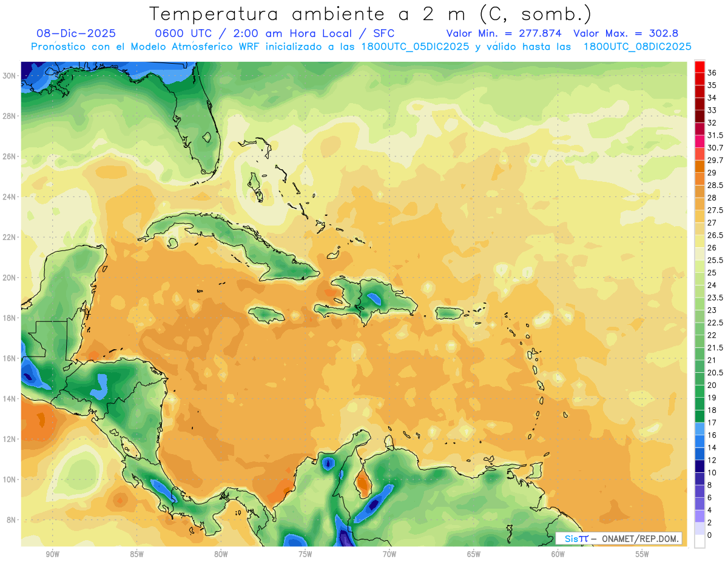The image size is (728, 562).
Task: Click the '28.5' color bar label
Action: pos(715,186)
